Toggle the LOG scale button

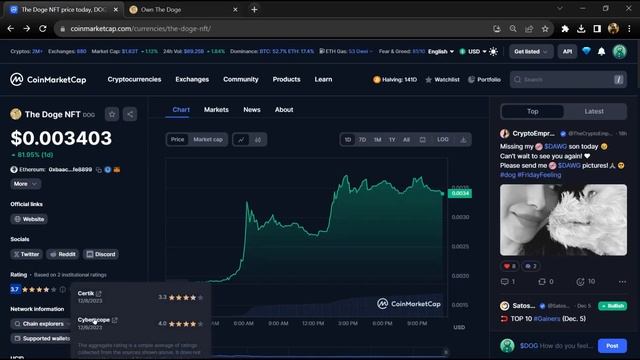click(442, 140)
